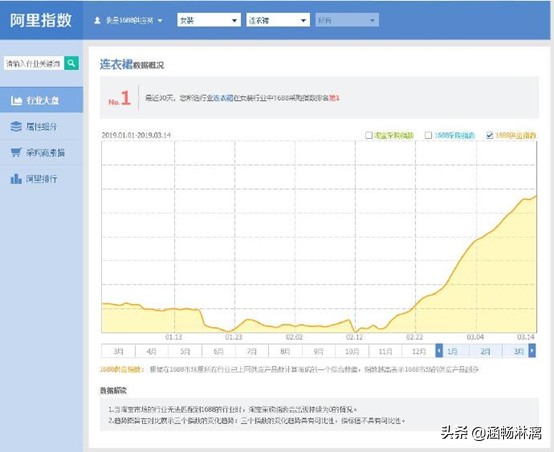Select 8月 in the month timeline
The width and height of the screenshot is (554, 452).
(285, 351)
